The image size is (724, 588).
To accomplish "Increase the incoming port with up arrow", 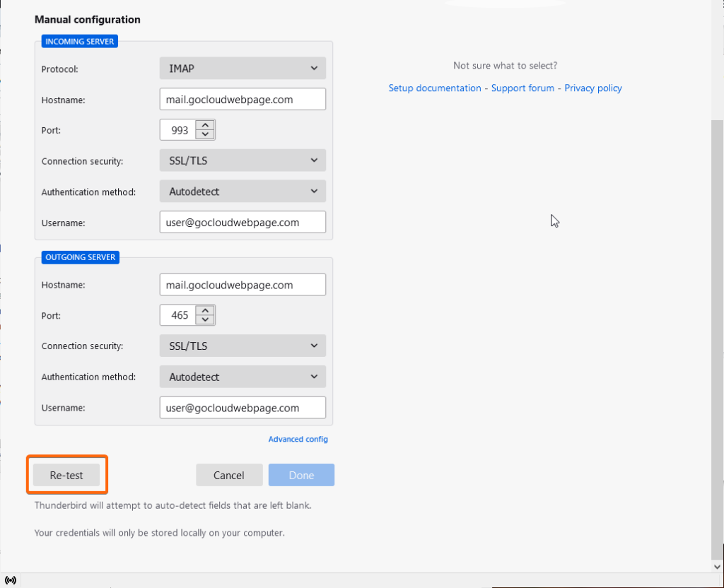I will [x=205, y=125].
